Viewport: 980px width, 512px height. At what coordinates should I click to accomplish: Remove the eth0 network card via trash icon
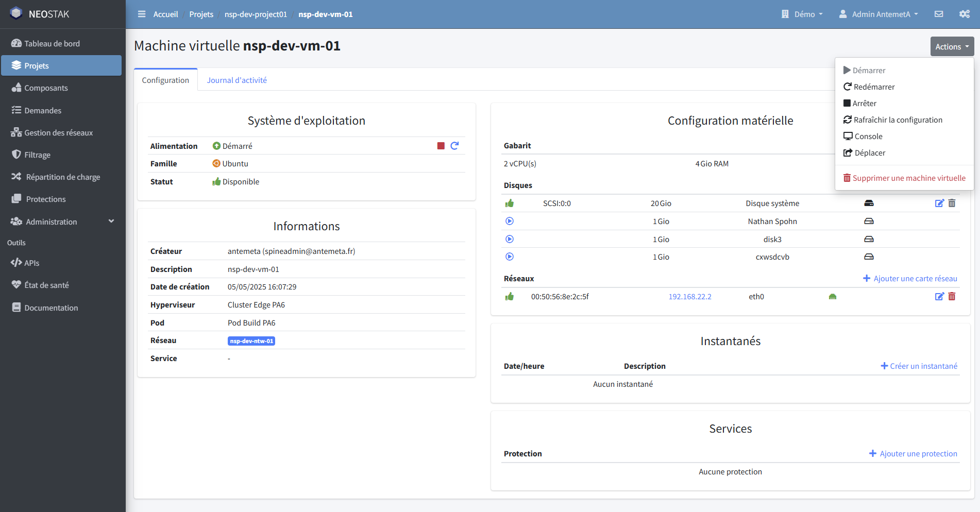tap(952, 296)
